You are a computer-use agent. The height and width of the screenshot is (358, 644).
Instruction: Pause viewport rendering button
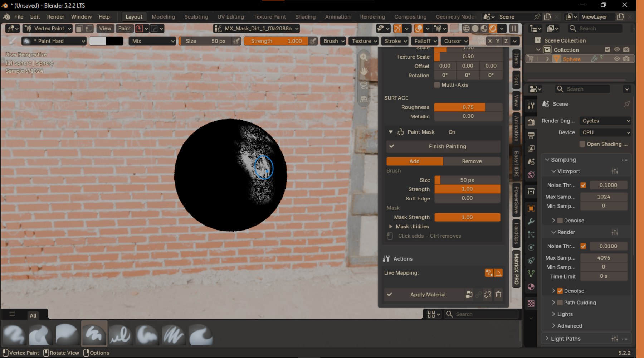(514, 28)
